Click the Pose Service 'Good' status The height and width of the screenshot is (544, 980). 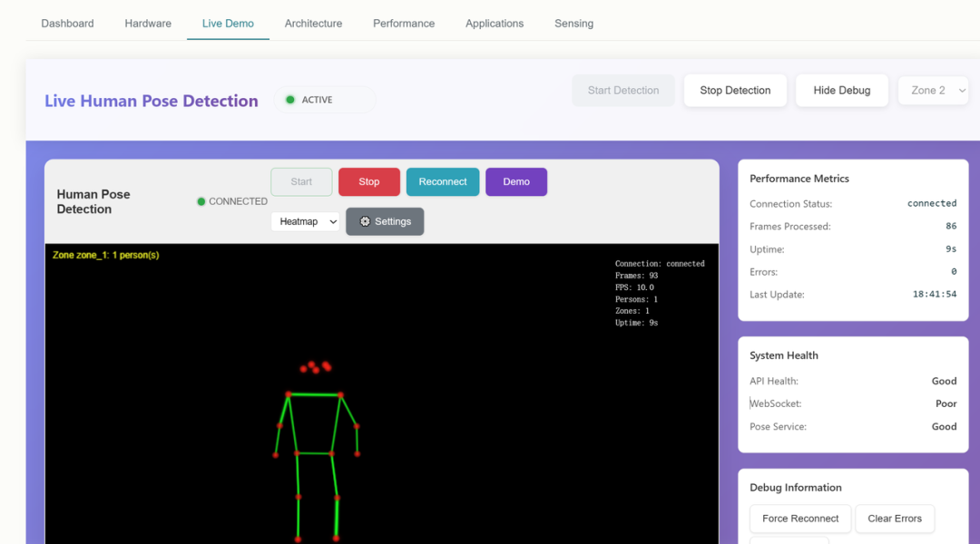(944, 426)
